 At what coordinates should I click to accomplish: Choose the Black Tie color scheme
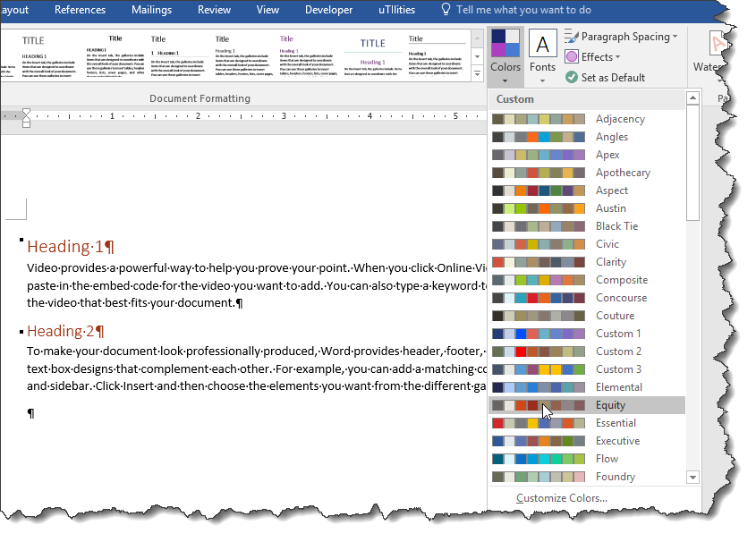coord(587,226)
